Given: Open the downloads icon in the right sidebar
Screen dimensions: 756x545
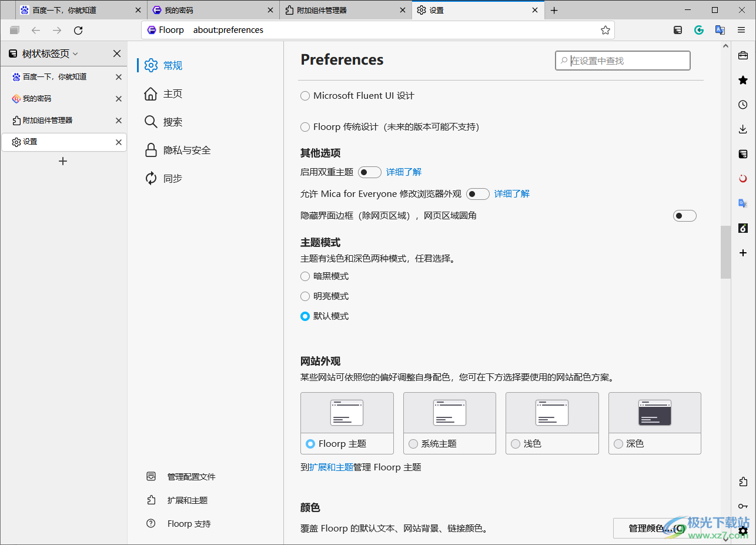Looking at the screenshot, I should click(x=742, y=129).
